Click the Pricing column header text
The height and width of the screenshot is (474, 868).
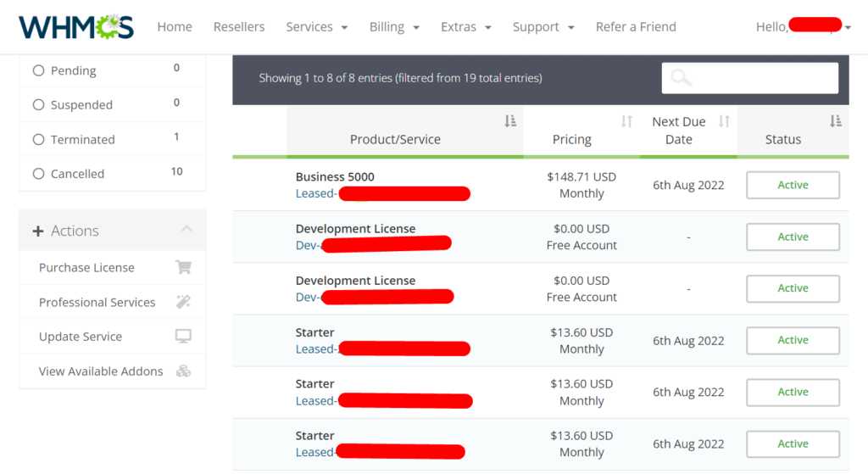(572, 140)
